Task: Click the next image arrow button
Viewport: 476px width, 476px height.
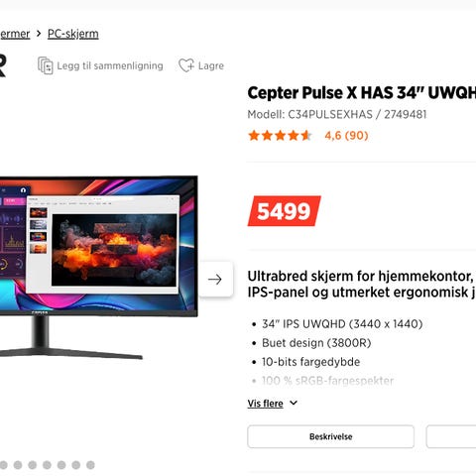Action: (215, 280)
